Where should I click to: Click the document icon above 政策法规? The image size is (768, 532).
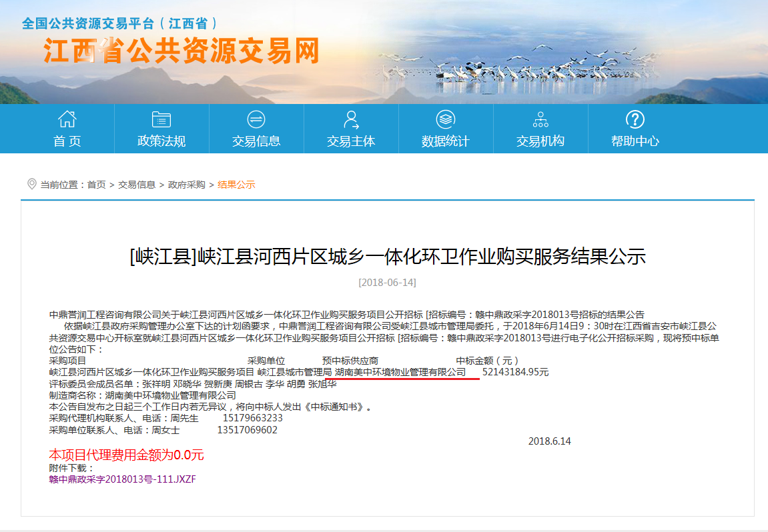(x=160, y=119)
